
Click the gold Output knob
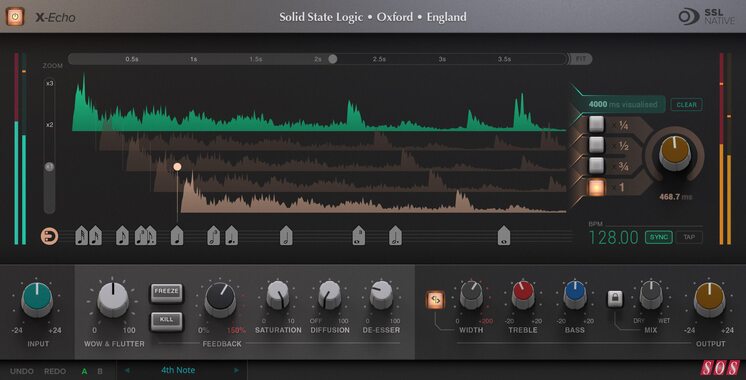tap(709, 300)
